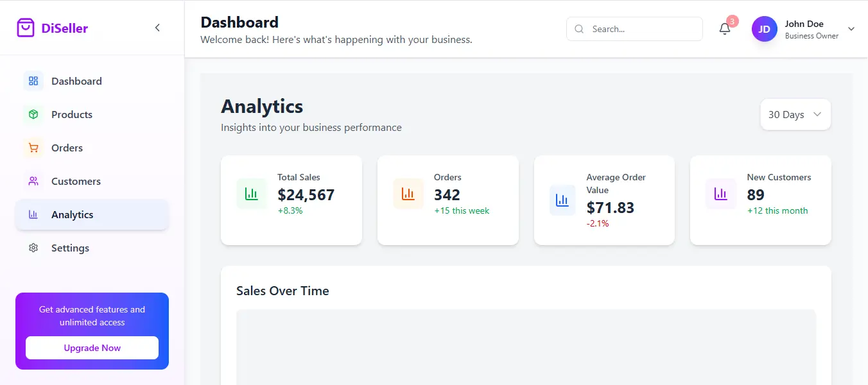
Task: Expand the John Doe profile menu
Action: click(851, 29)
